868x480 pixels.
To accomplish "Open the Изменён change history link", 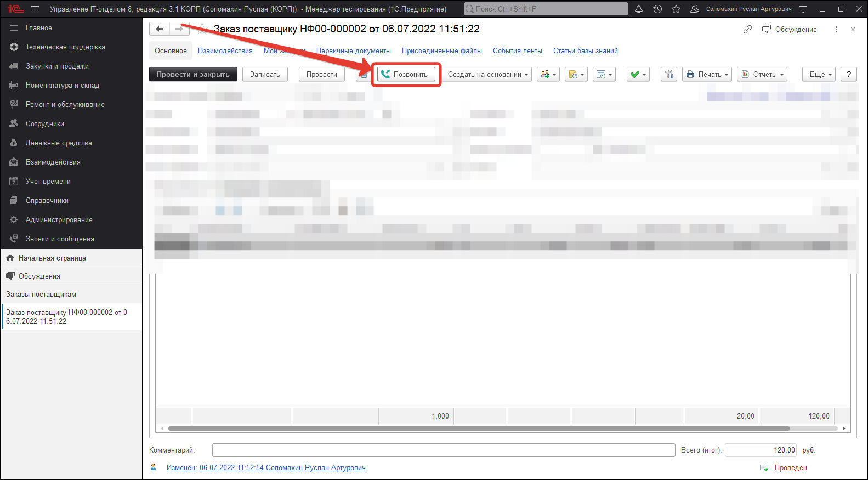I will click(x=266, y=468).
